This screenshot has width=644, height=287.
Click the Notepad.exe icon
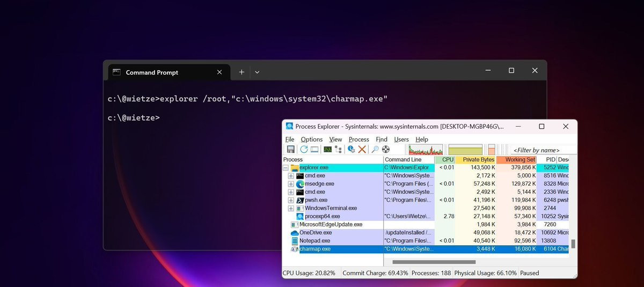[x=294, y=241]
